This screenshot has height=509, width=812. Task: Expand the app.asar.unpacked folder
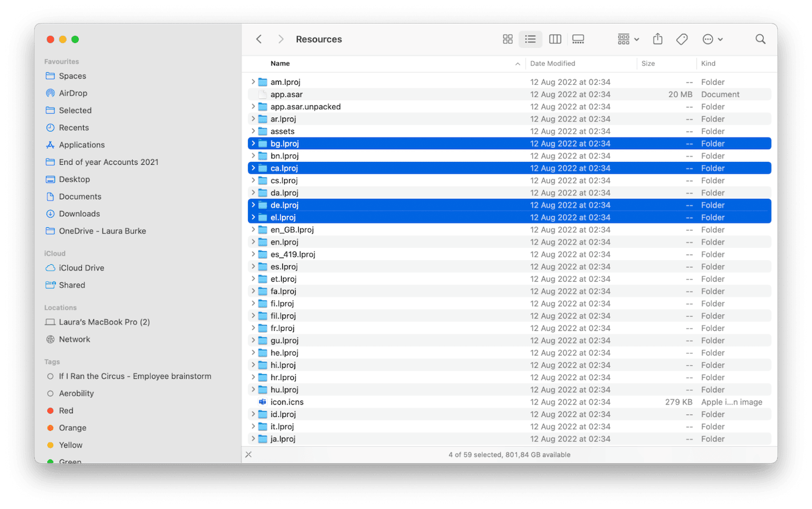253,107
